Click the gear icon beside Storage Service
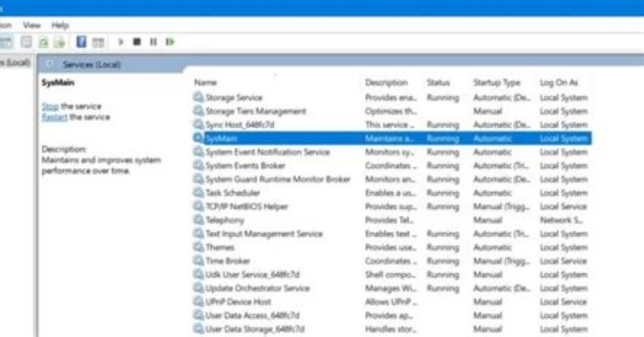The image size is (644, 337). pos(199,98)
